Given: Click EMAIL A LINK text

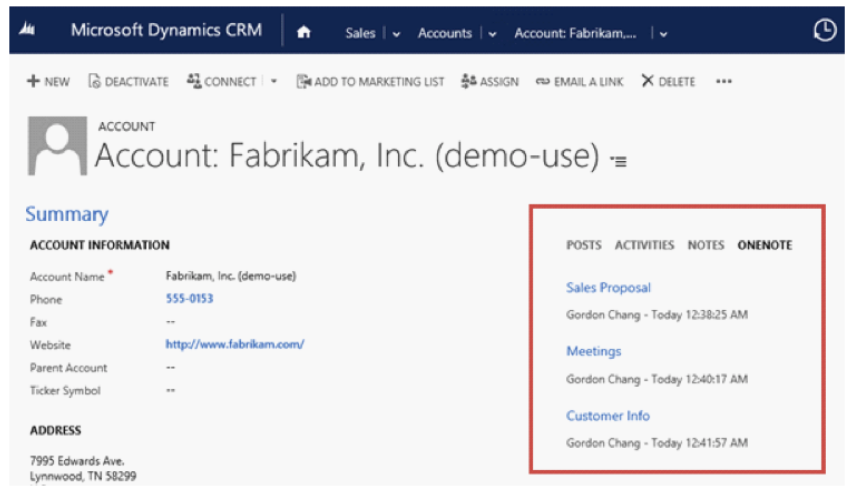Looking at the screenshot, I should point(589,82).
